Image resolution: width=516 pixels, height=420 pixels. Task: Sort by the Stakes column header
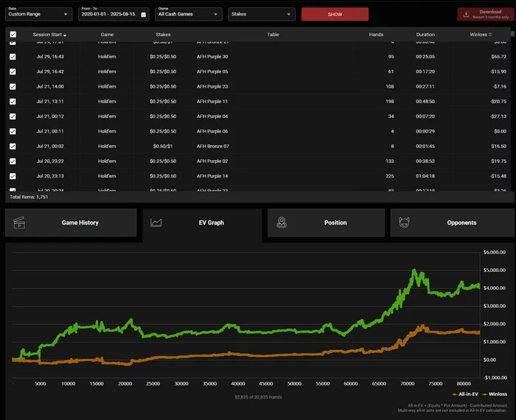click(163, 35)
